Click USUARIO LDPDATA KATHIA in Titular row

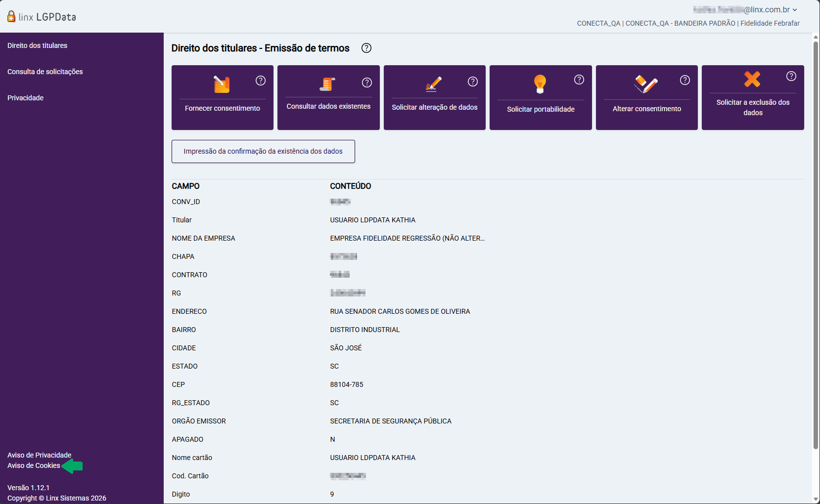coord(373,220)
